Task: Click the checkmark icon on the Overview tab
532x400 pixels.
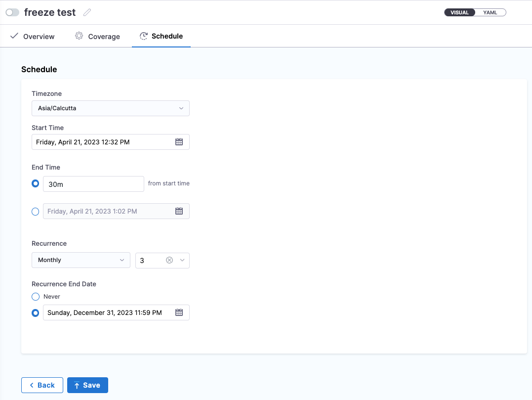Action: click(14, 36)
